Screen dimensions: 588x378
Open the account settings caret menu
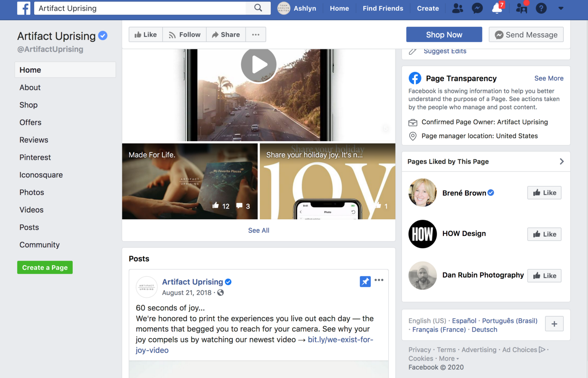coord(560,8)
